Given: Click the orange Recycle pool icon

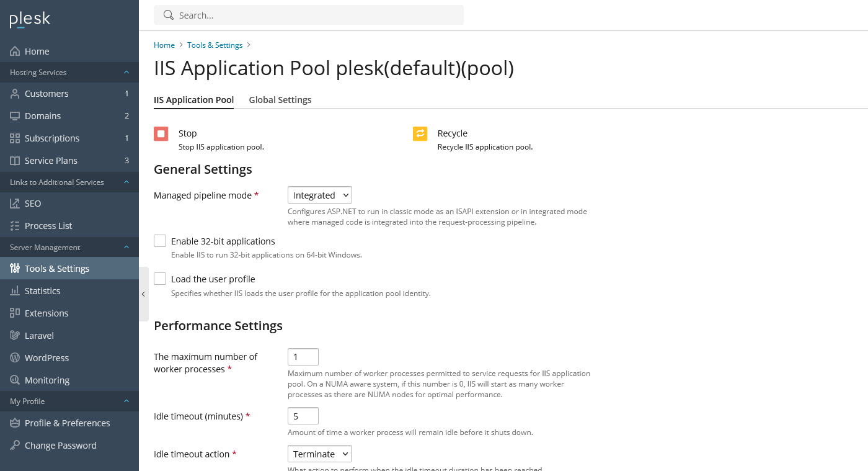Looking at the screenshot, I should point(420,133).
